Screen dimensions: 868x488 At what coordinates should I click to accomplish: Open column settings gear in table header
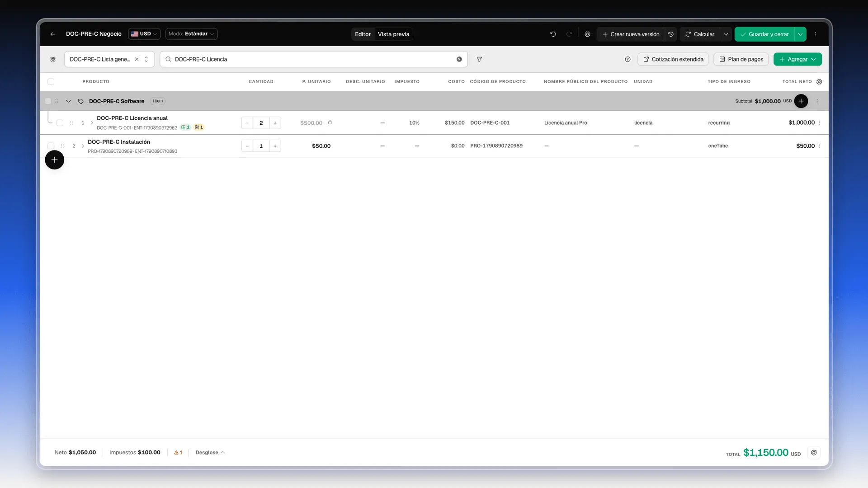(x=819, y=82)
